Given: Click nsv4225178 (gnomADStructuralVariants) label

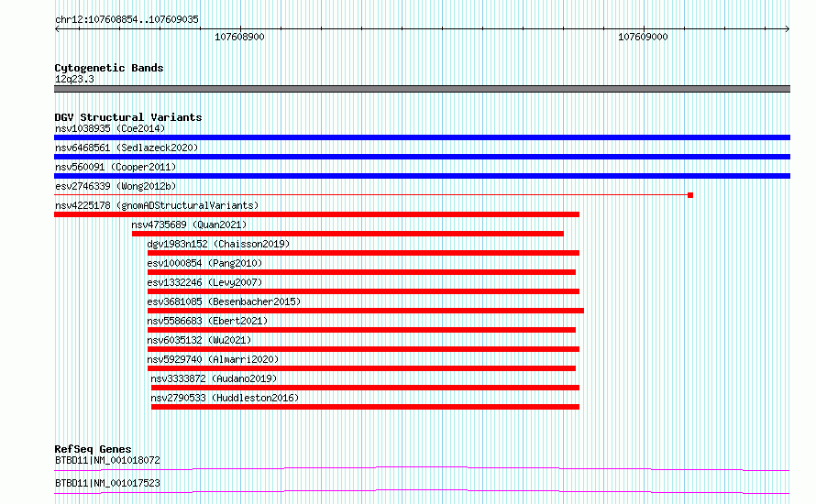Looking at the screenshot, I should click(x=157, y=205).
